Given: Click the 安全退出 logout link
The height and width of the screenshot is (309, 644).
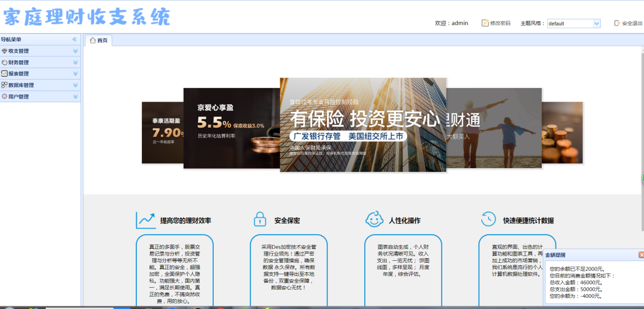Looking at the screenshot, I should click(632, 23).
